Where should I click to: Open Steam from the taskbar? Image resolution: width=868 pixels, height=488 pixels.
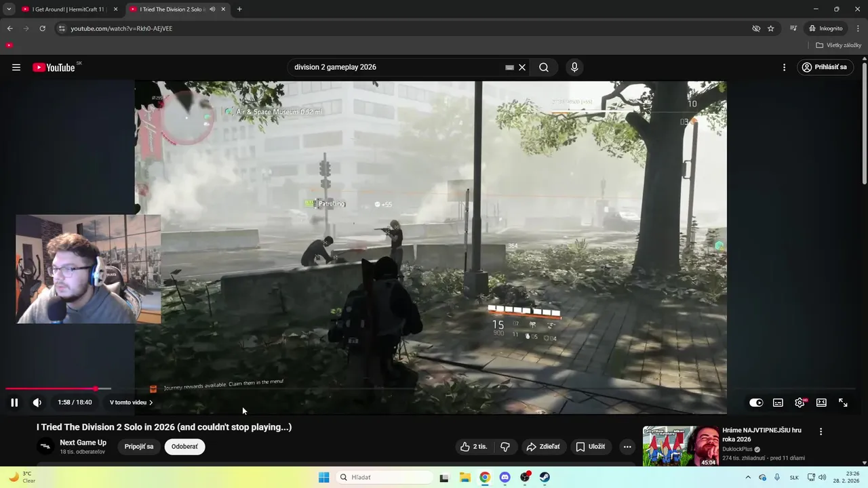click(x=545, y=477)
